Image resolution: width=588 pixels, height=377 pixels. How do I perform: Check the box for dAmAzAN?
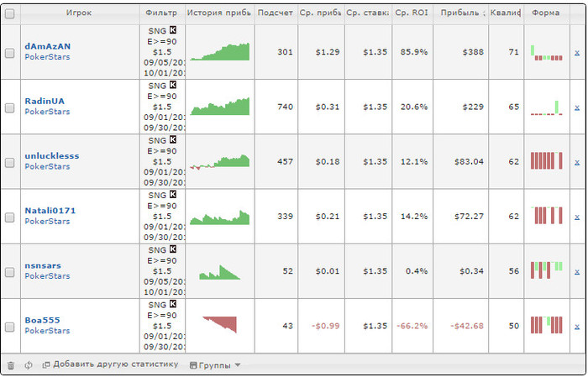click(10, 52)
